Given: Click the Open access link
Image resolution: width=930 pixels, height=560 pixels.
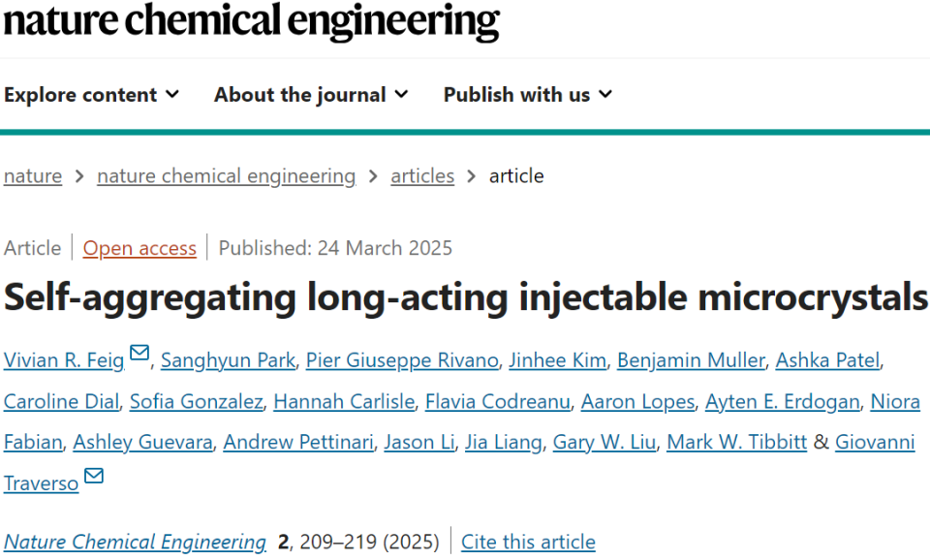Looking at the screenshot, I should (139, 248).
